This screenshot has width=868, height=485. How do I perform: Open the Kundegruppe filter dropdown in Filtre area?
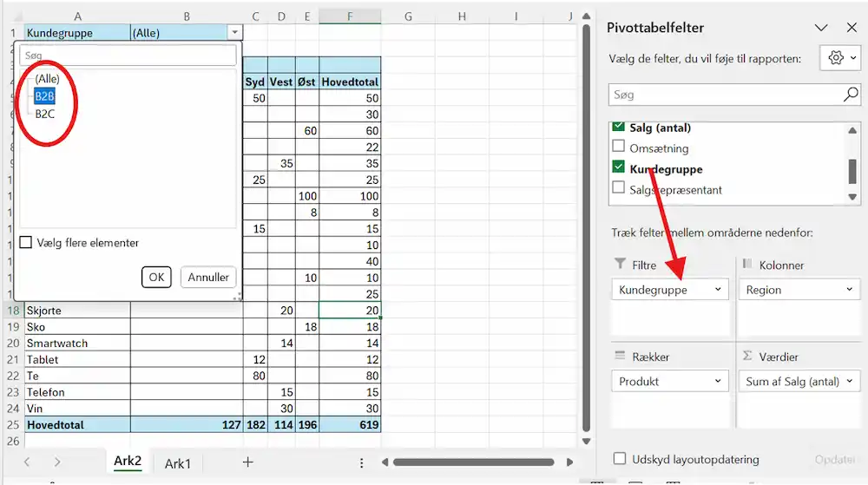point(719,290)
